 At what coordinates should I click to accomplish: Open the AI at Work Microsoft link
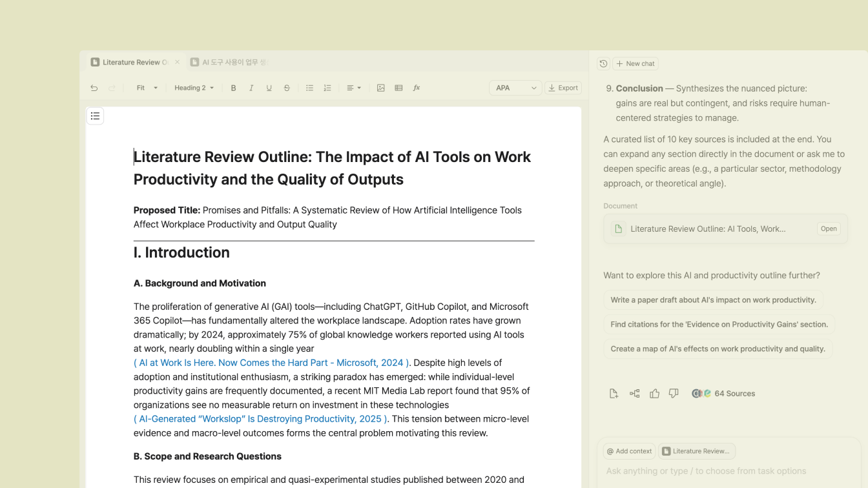point(271,362)
